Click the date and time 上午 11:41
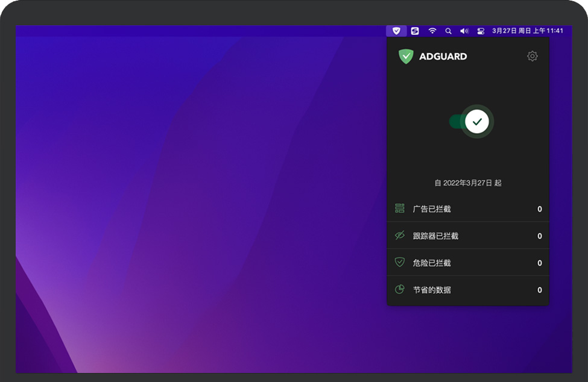This screenshot has width=588, height=382. point(528,31)
